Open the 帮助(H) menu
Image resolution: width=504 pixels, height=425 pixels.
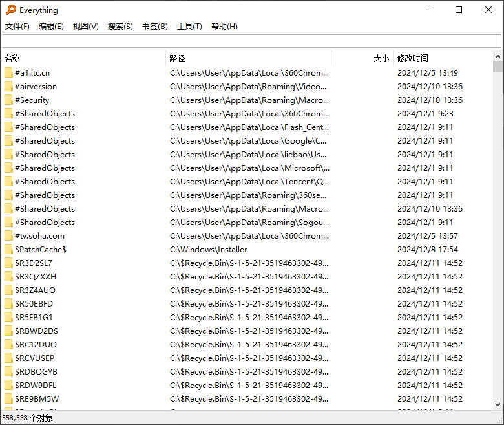coord(224,27)
